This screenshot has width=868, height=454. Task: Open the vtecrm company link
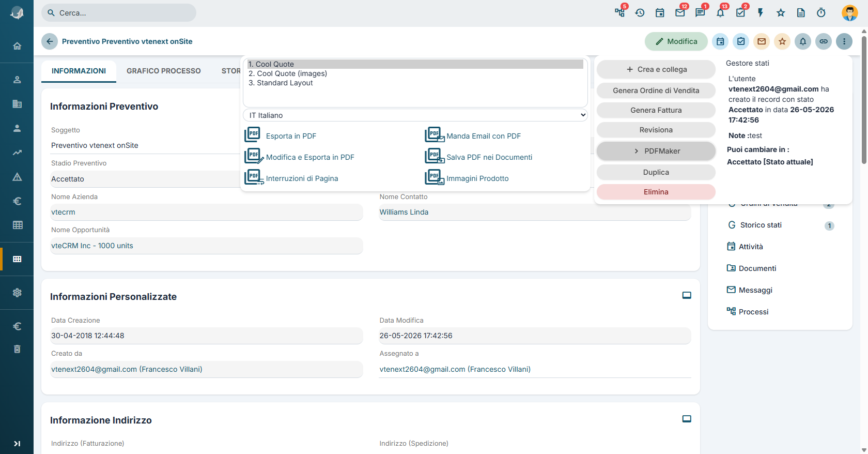click(x=63, y=212)
